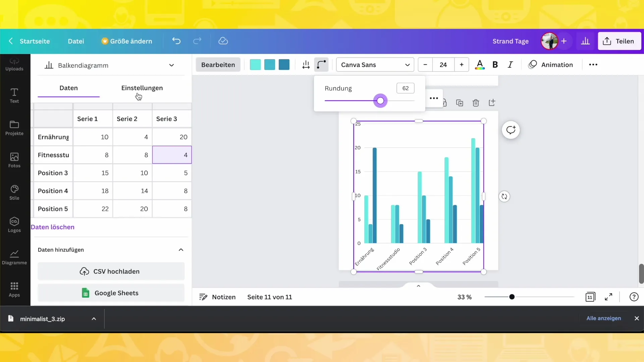
Task: Open the Datei menu
Action: point(76,41)
